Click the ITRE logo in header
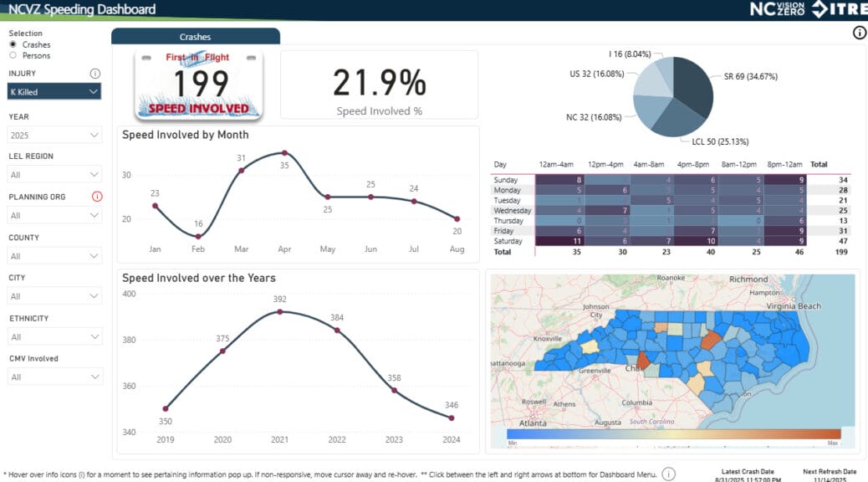Screen dimensions: 868x482 click(x=837, y=10)
